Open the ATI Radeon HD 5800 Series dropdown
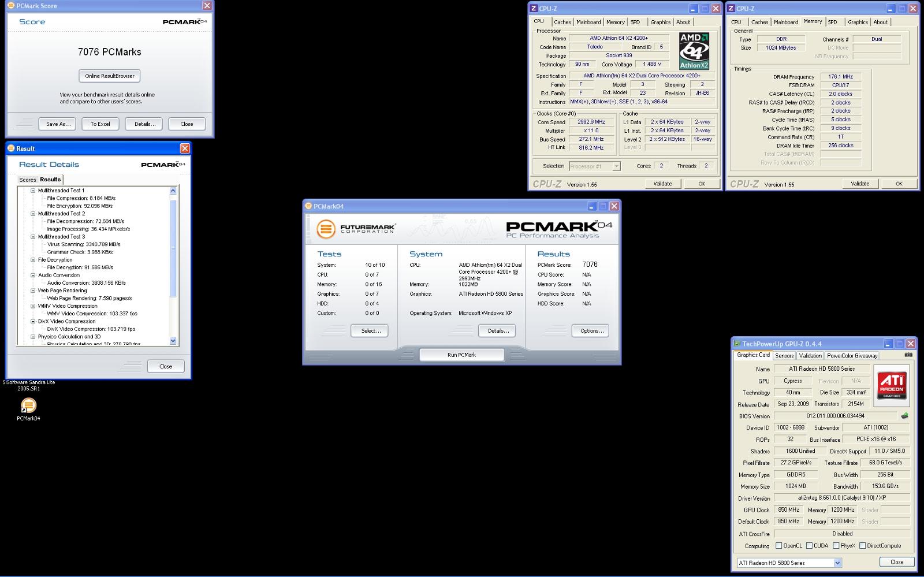924x577 pixels. pos(837,563)
